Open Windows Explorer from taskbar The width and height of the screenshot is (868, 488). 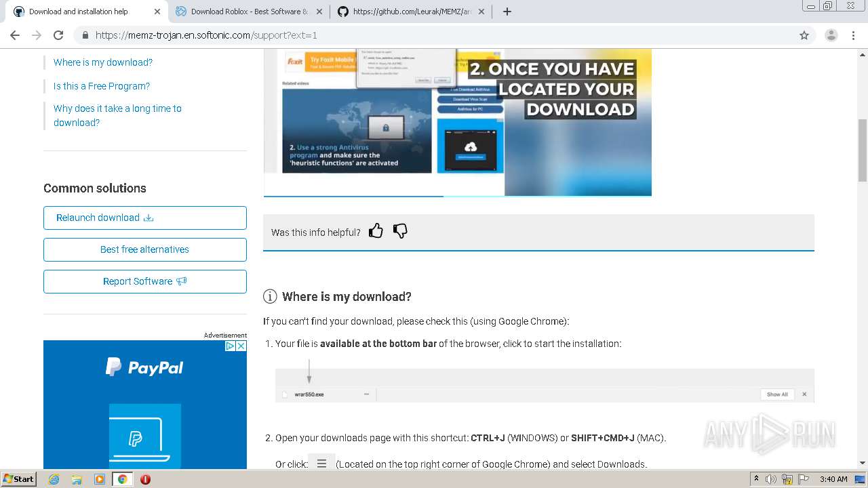(x=77, y=479)
